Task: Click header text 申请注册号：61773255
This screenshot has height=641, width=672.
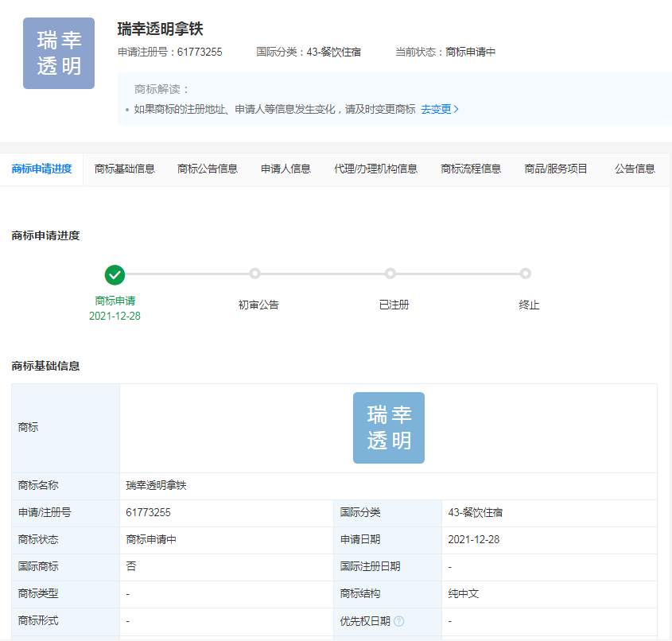Action: (170, 52)
